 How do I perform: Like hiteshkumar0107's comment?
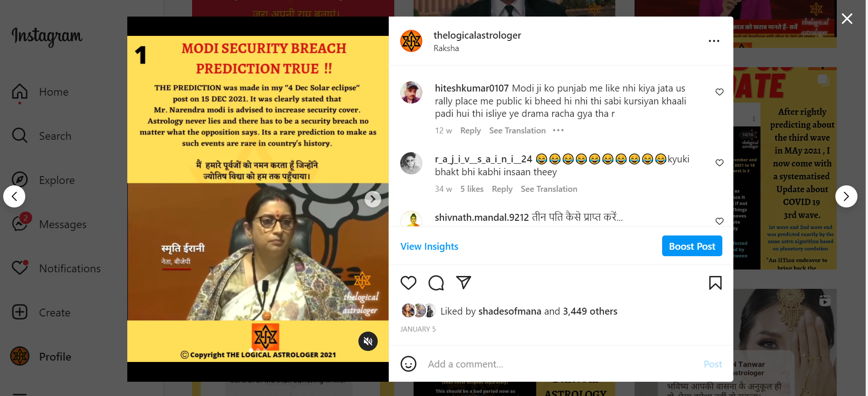(x=720, y=92)
